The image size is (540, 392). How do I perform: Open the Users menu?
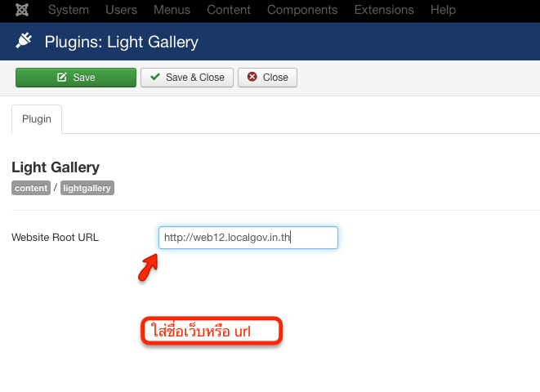pos(121,10)
